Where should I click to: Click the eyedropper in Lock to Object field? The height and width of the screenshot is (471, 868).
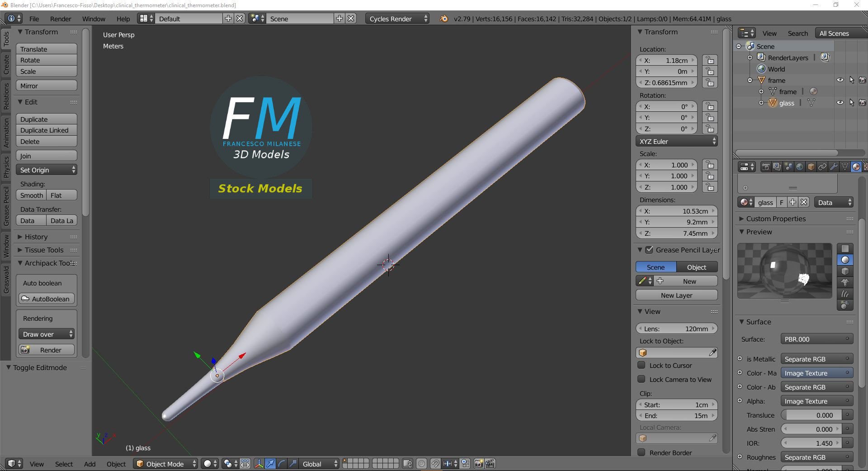pyautogui.click(x=712, y=352)
